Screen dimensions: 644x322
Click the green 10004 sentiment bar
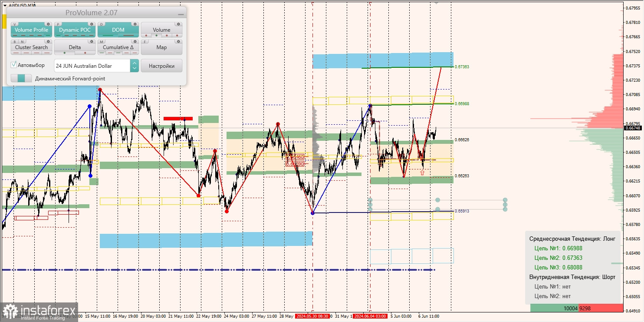tap(554, 308)
